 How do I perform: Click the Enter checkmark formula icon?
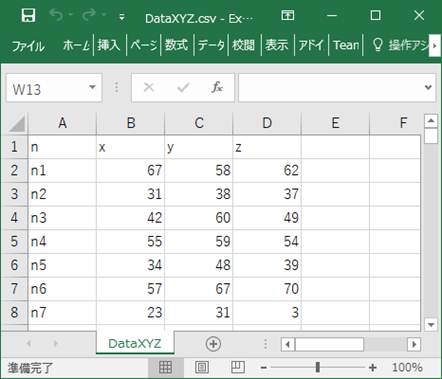coord(183,88)
